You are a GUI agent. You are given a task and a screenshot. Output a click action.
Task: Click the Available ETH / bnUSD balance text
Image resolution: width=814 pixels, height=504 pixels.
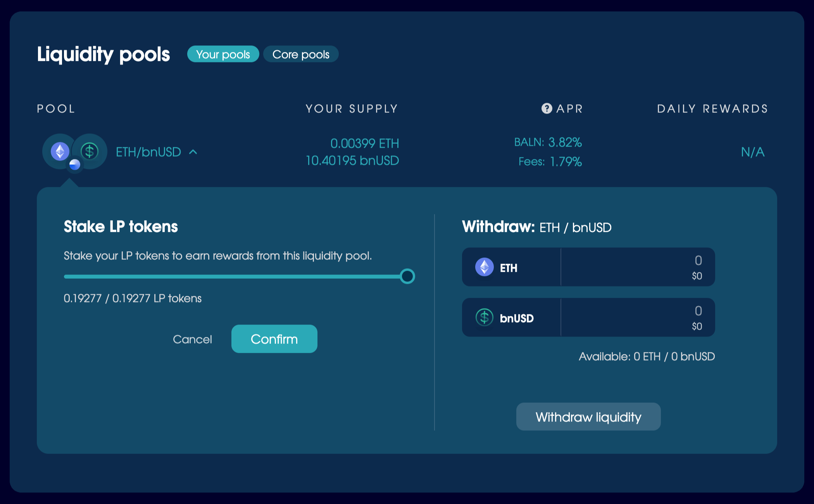coord(647,356)
